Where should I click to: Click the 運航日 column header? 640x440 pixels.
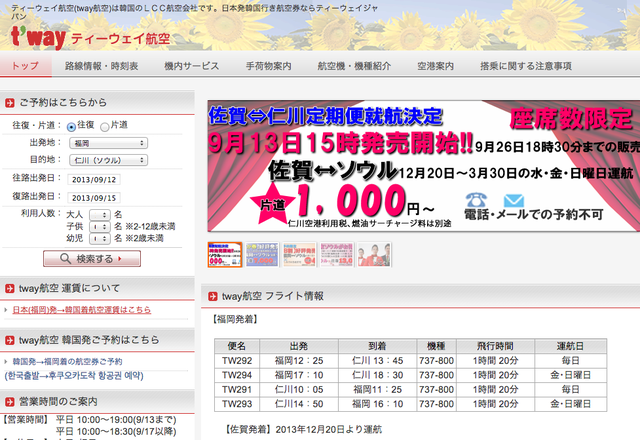click(x=571, y=346)
